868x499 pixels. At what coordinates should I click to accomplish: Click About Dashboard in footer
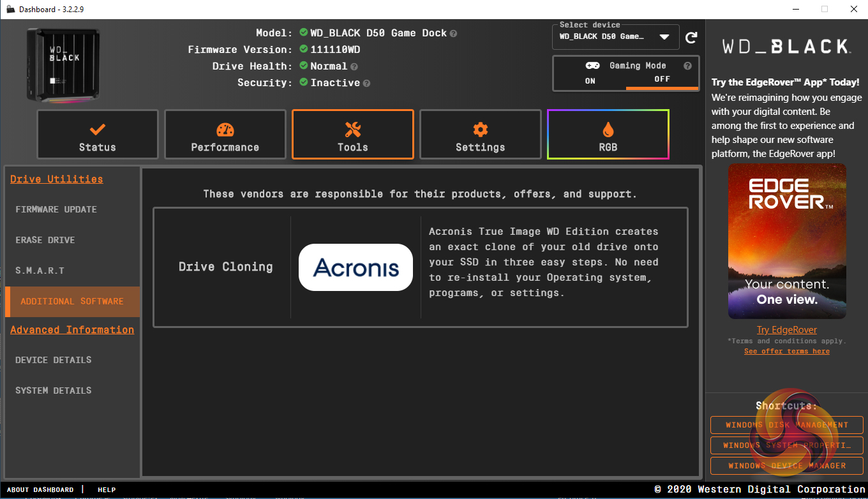tap(40, 490)
